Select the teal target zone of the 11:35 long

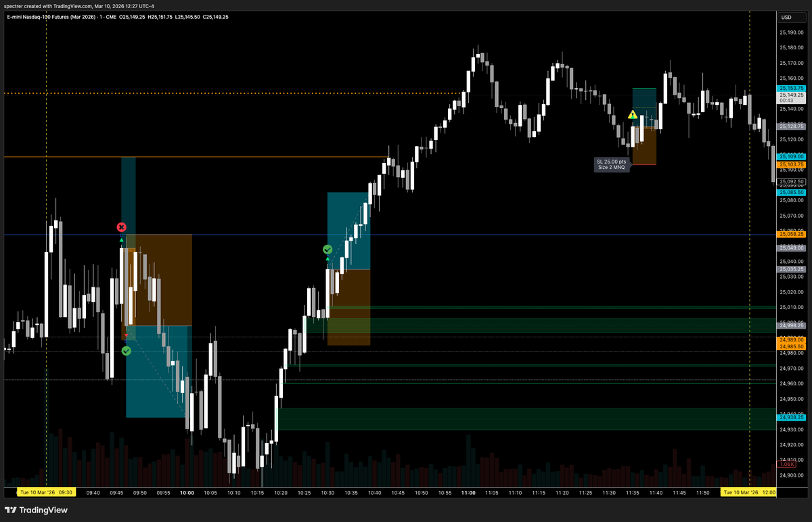[644, 107]
